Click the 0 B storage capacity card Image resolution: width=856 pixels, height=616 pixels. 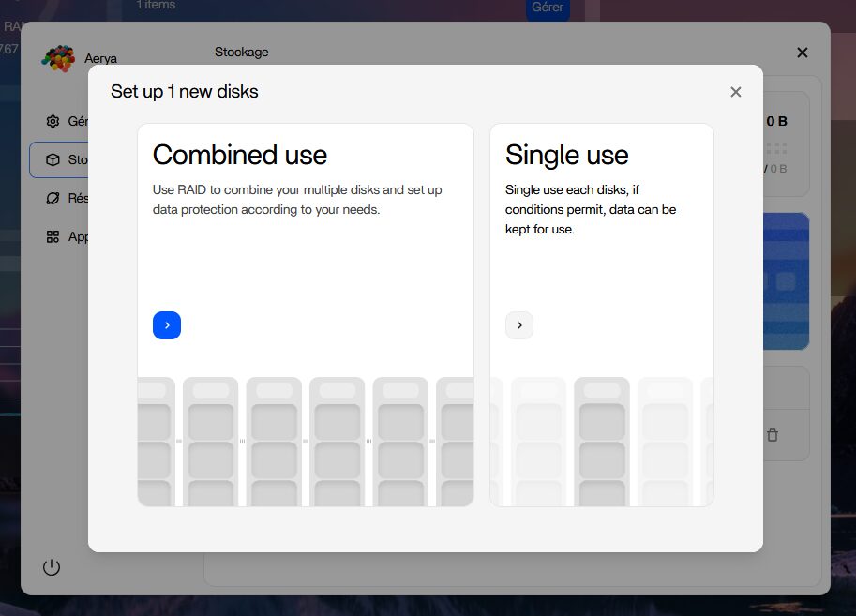(x=786, y=143)
